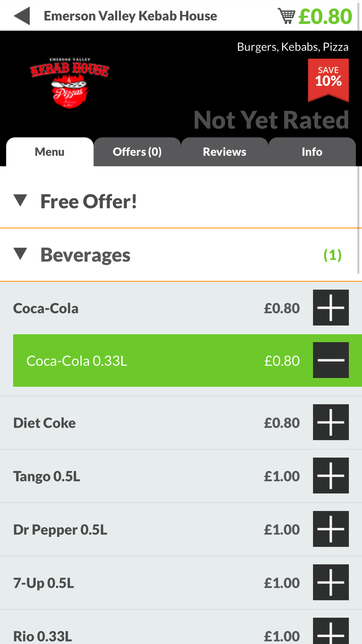Add 7-Up 0.5L with plus icon
The height and width of the screenshot is (644, 362).
coord(331,582)
